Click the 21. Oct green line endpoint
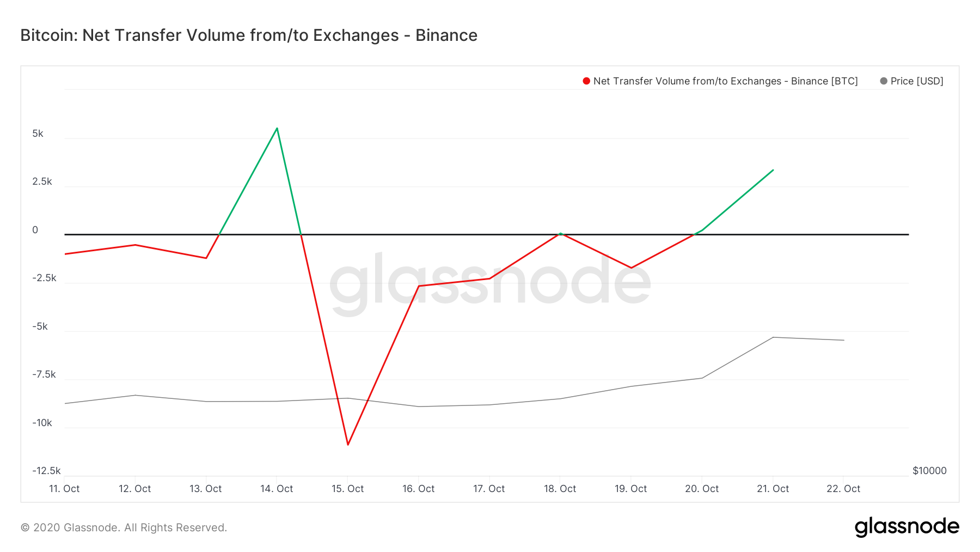The width and height of the screenshot is (980, 552). point(773,170)
